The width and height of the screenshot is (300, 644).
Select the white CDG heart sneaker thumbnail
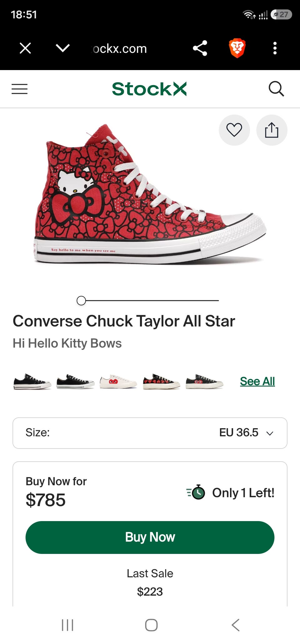pos(118,381)
